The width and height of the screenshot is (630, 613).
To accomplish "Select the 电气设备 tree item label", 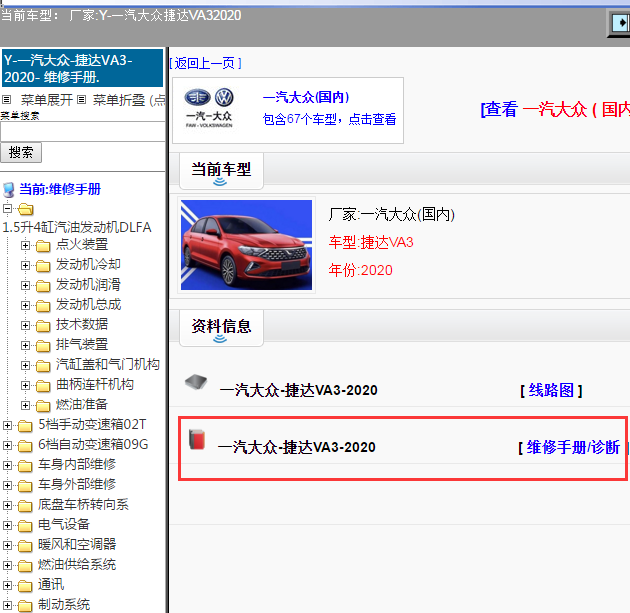I will (x=64, y=525).
